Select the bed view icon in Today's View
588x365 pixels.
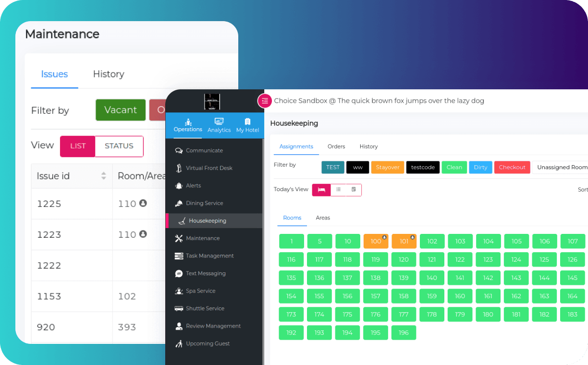321,190
